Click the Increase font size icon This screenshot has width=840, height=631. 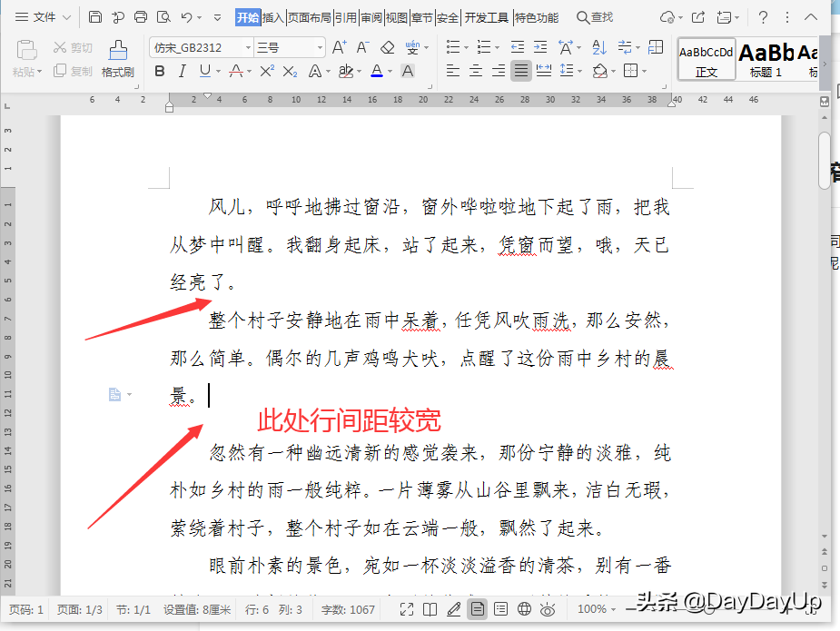click(x=339, y=48)
